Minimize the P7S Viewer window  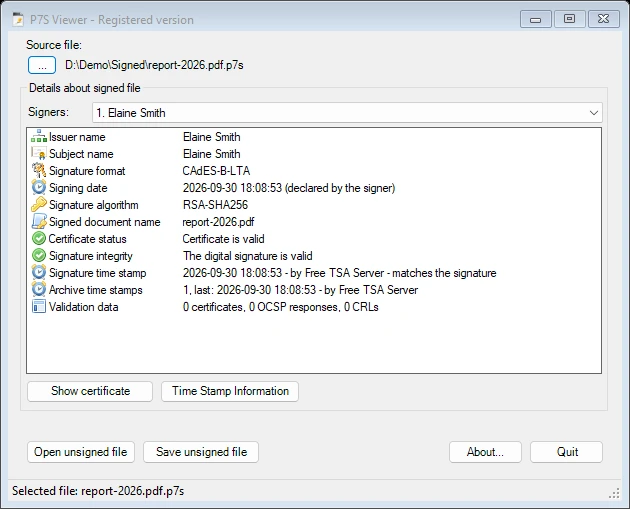coord(535,19)
